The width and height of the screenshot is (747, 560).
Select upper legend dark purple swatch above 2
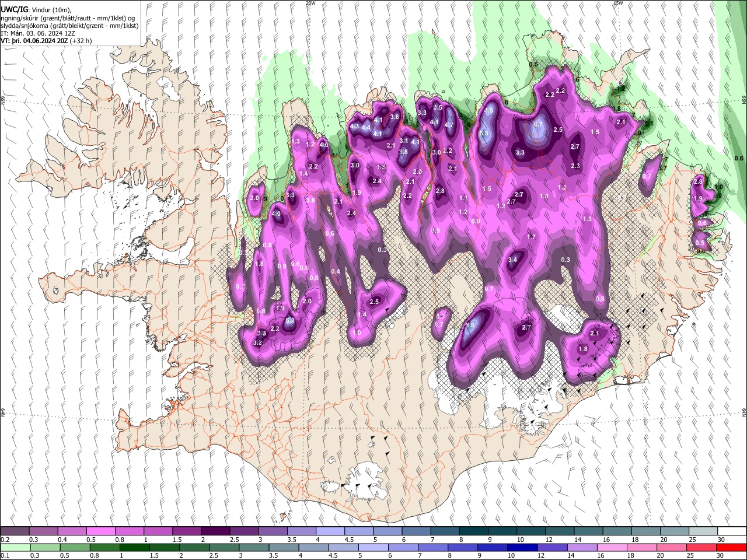pos(215,531)
